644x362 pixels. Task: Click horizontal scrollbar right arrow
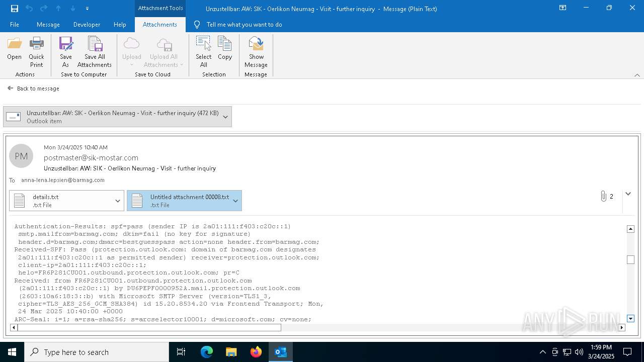click(621, 328)
